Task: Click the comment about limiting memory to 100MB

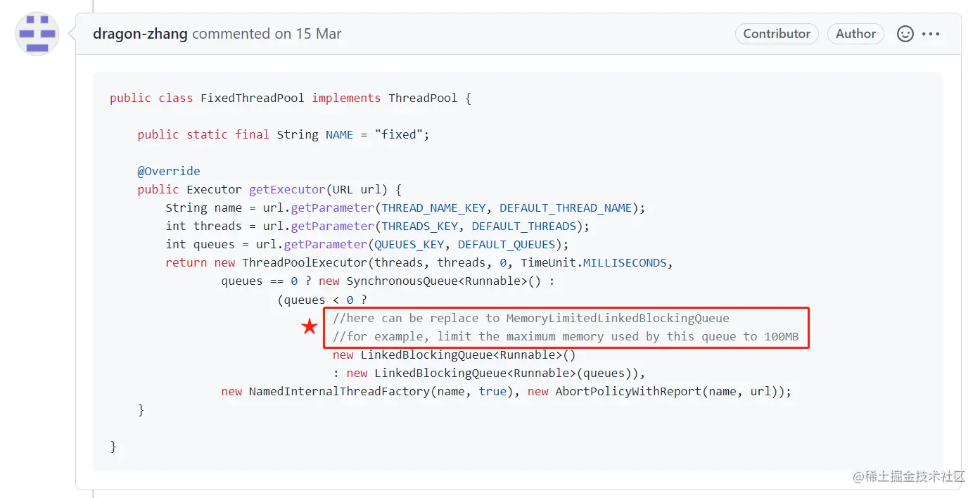Action: (x=566, y=336)
